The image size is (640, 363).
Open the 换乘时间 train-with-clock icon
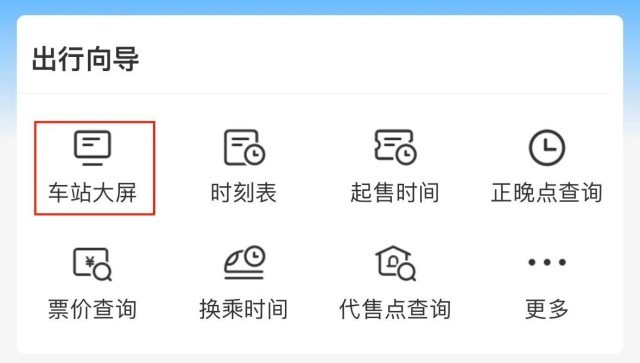point(244,263)
